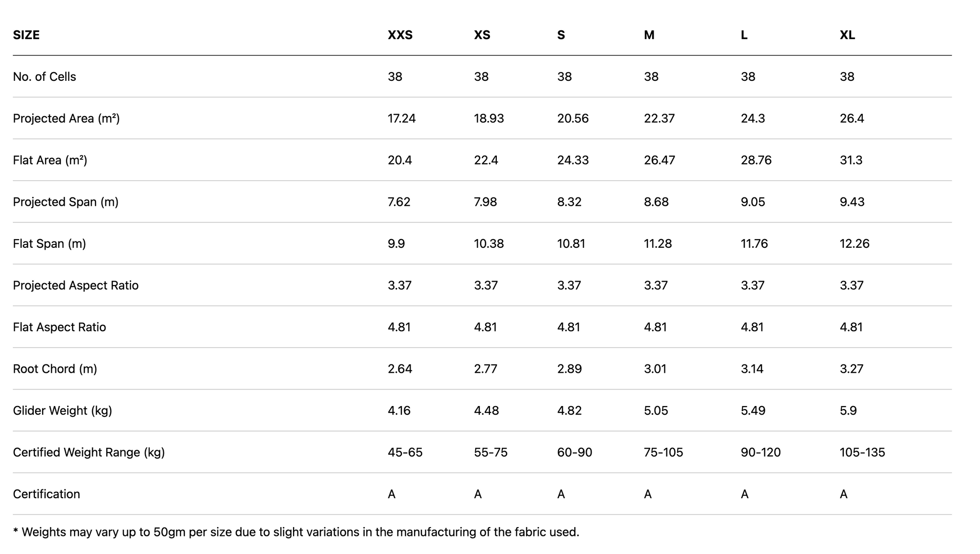Click the 105-135 certified weight range
This screenshot has width=980, height=554.
(x=862, y=452)
